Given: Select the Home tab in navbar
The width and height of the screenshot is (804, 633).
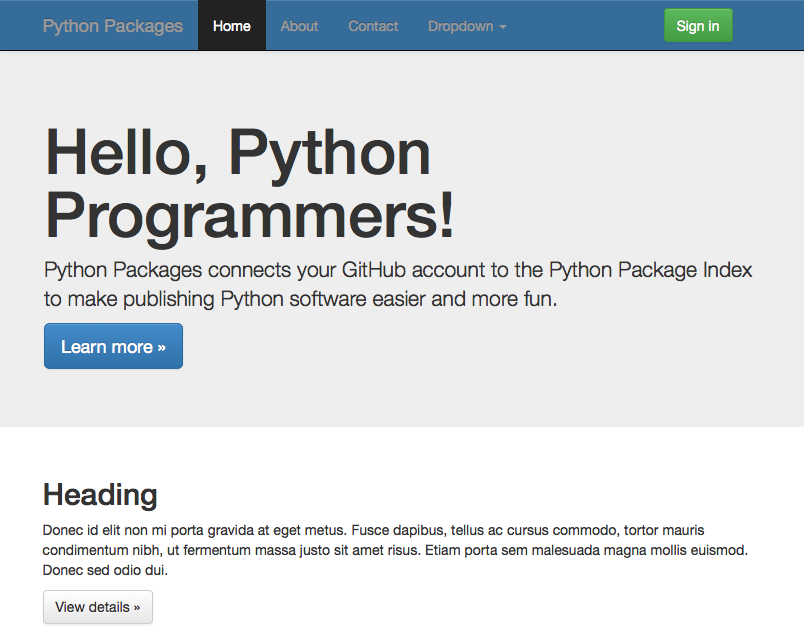Looking at the screenshot, I should (x=232, y=26).
